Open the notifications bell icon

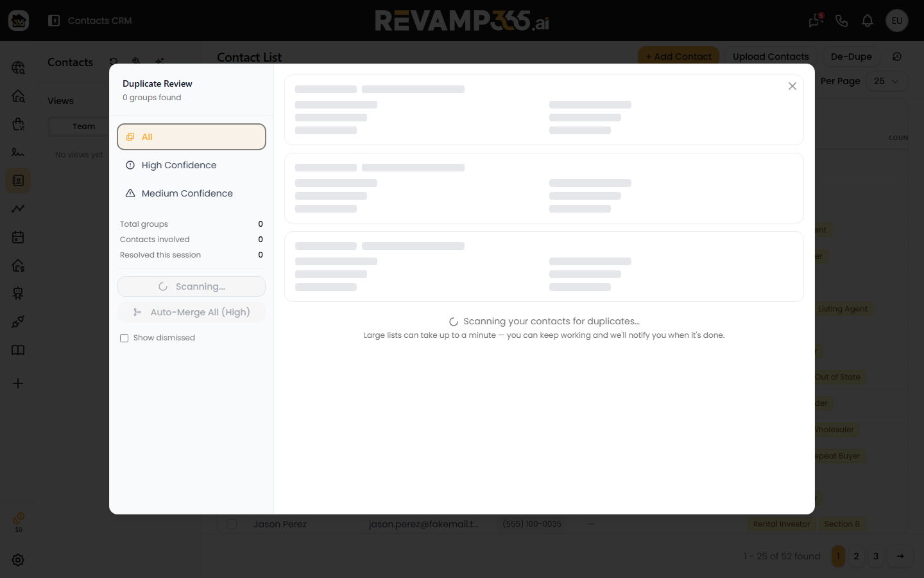(x=868, y=21)
